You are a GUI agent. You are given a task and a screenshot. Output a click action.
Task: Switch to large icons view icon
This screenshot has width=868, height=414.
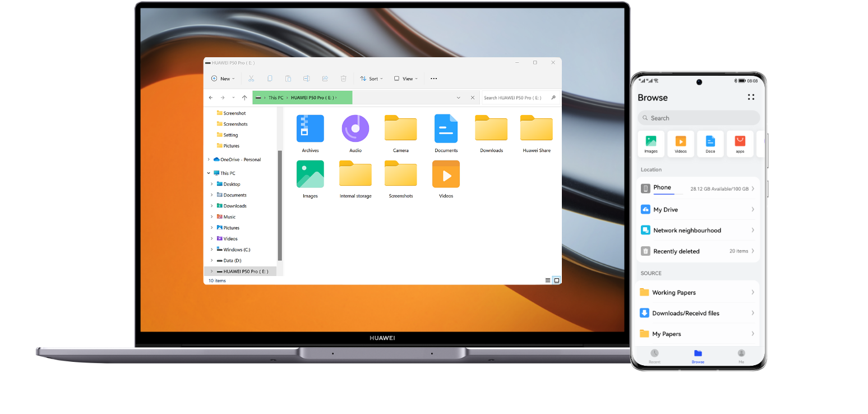tap(556, 280)
